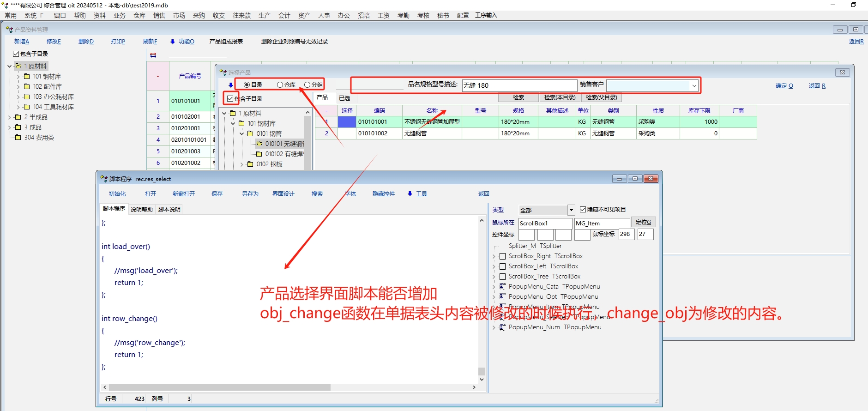
Task: Select the 仓库 radio button
Action: pos(280,85)
